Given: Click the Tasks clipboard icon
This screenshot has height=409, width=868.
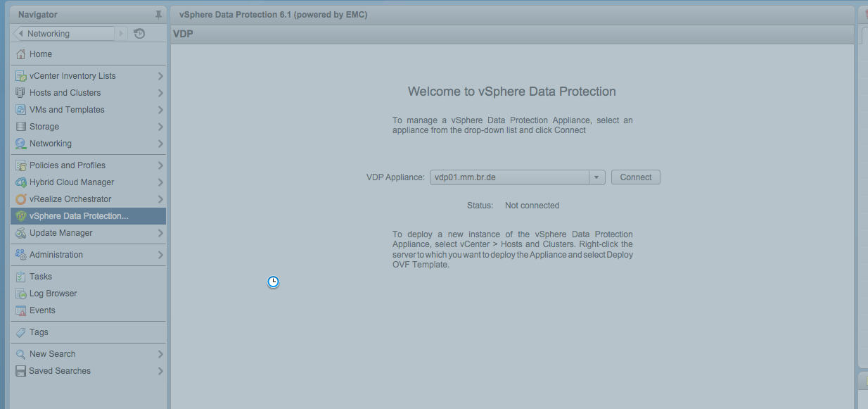Looking at the screenshot, I should (x=21, y=277).
